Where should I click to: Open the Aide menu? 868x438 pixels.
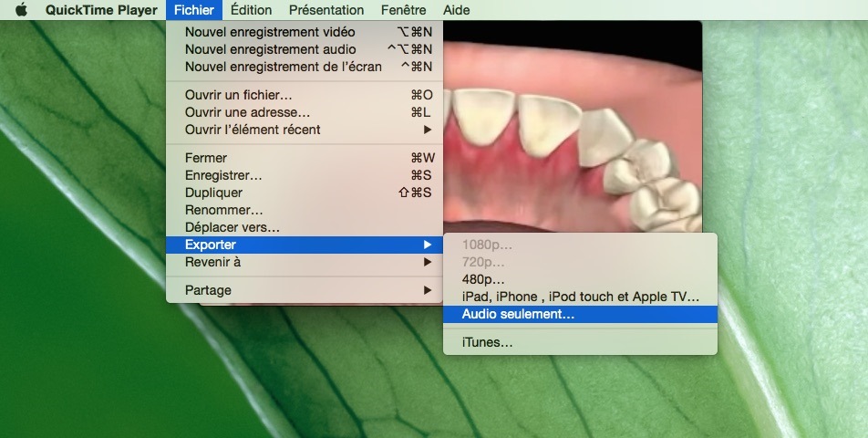click(457, 10)
